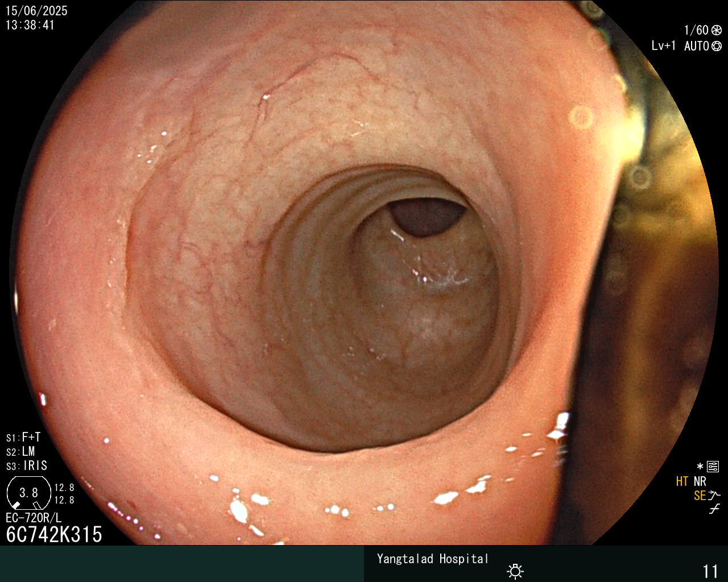Click the Yangtalad Hospital label
The width and height of the screenshot is (728, 582).
[x=433, y=559]
